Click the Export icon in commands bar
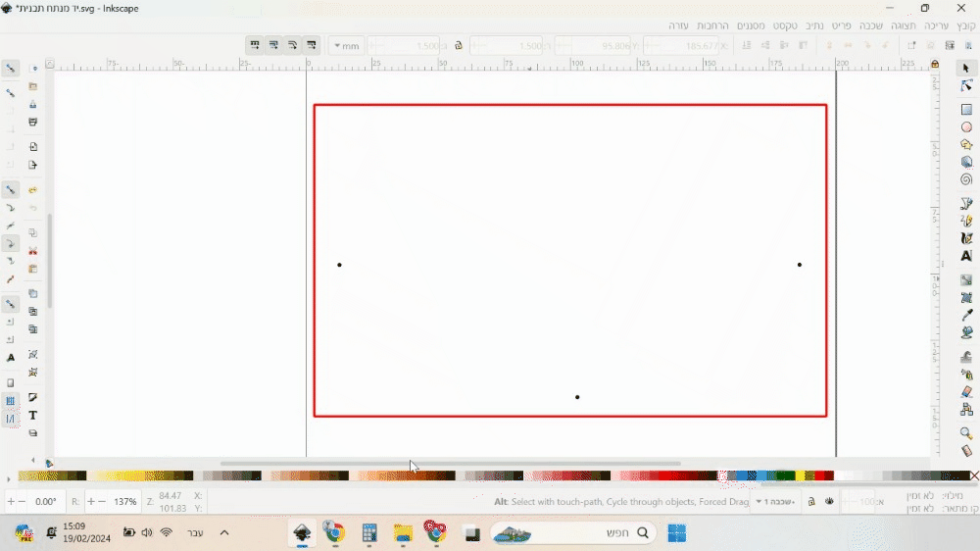 point(33,165)
